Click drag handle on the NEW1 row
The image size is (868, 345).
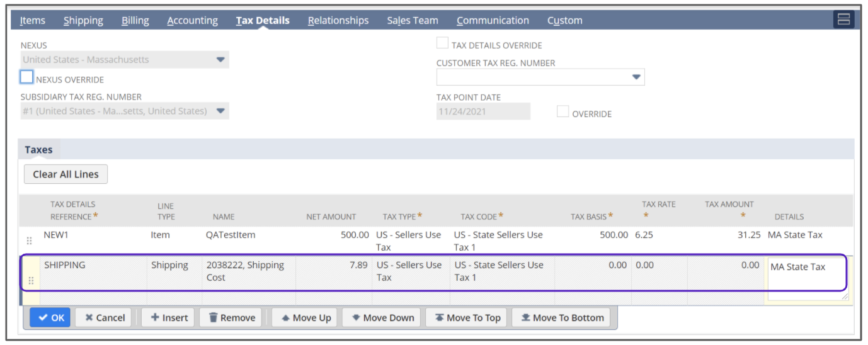tap(28, 240)
